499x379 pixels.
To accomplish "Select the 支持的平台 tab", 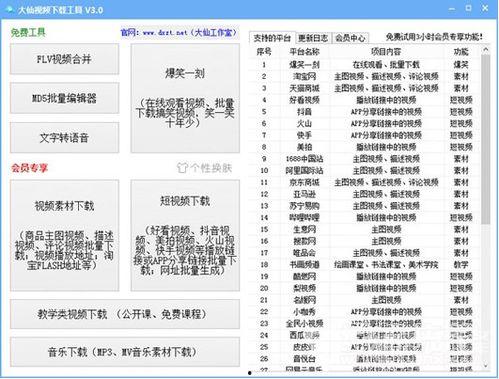I will click(272, 38).
